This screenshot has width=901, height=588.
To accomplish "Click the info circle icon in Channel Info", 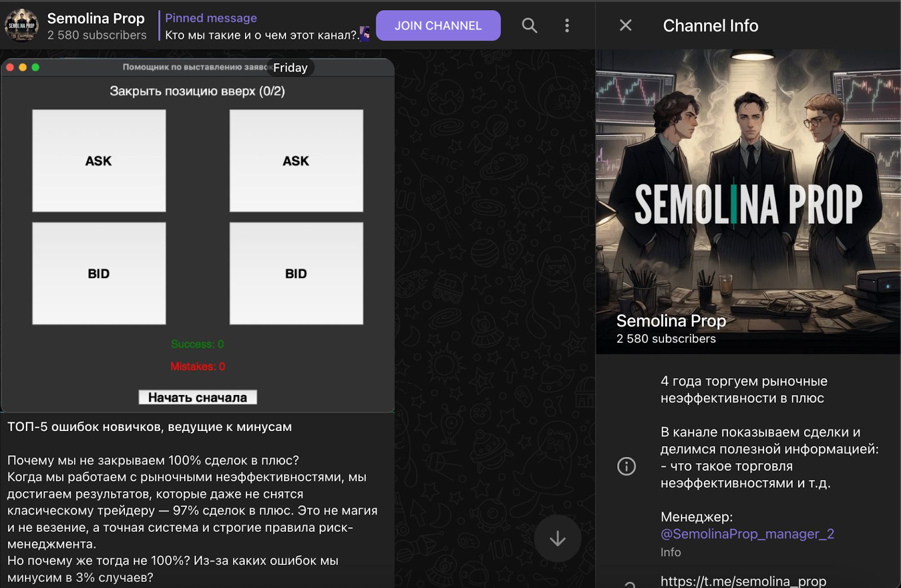I will [x=626, y=466].
